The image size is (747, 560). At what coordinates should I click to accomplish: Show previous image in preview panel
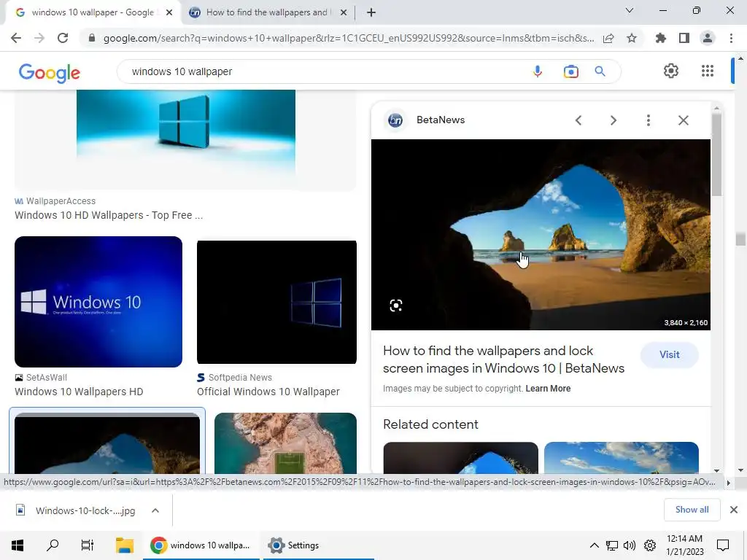[x=578, y=120]
